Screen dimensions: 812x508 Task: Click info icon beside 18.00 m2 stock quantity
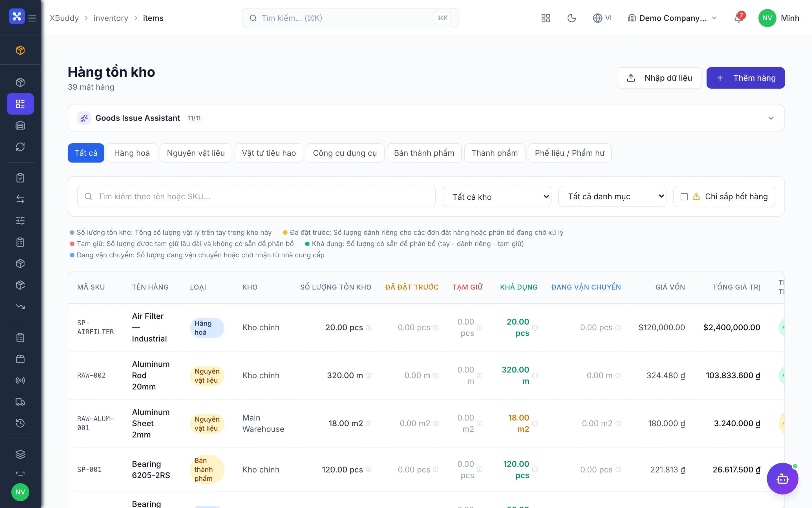pos(369,424)
